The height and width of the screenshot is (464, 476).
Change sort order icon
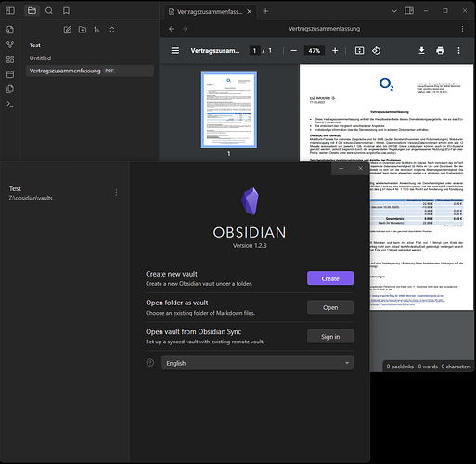pos(97,30)
